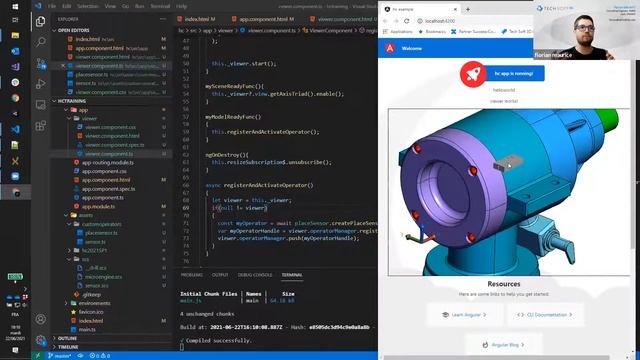Open the Partner Success bookmark
Screen dimensions: 640x360
coord(473,31)
